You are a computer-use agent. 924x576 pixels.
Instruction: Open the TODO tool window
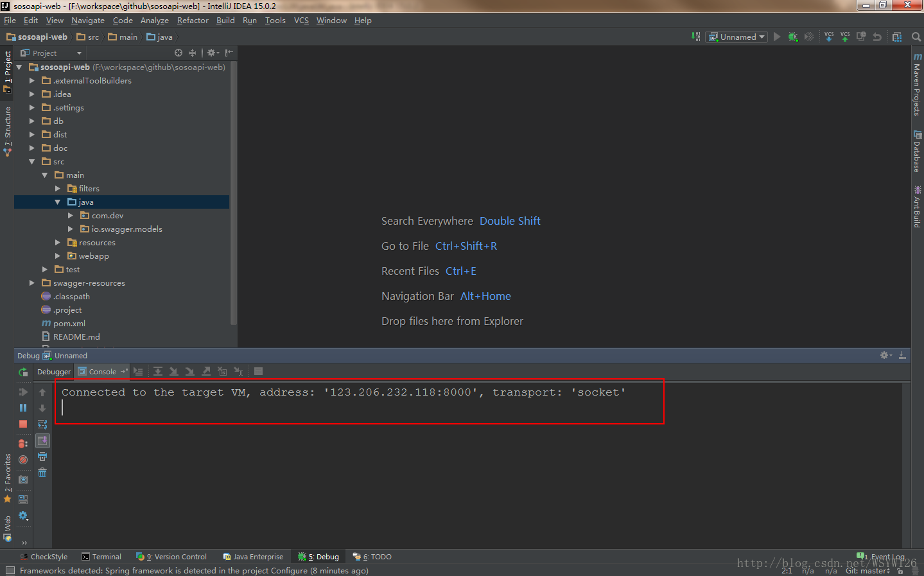click(x=372, y=557)
